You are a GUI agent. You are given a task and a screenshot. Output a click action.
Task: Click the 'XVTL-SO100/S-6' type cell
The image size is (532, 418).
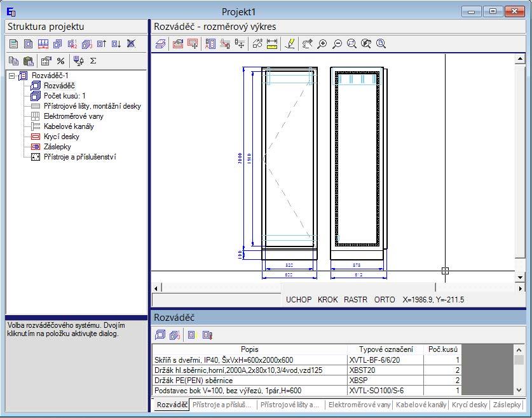point(385,391)
